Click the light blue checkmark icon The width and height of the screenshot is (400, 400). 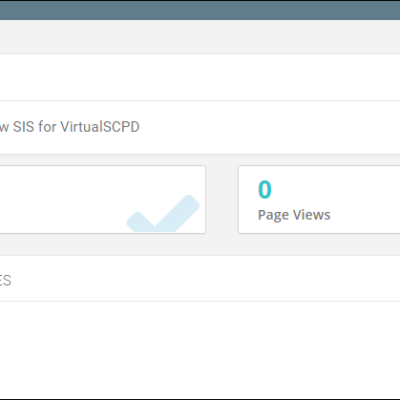pos(163,213)
